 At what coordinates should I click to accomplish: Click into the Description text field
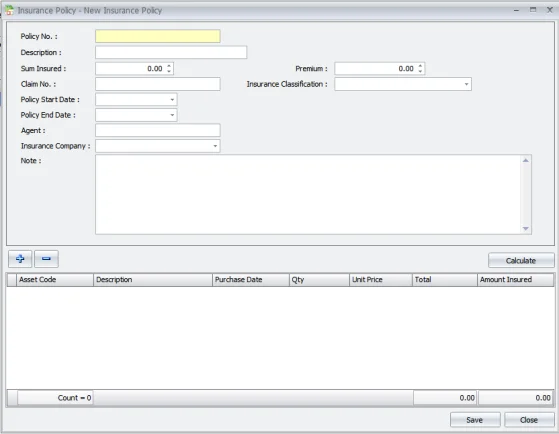point(171,52)
